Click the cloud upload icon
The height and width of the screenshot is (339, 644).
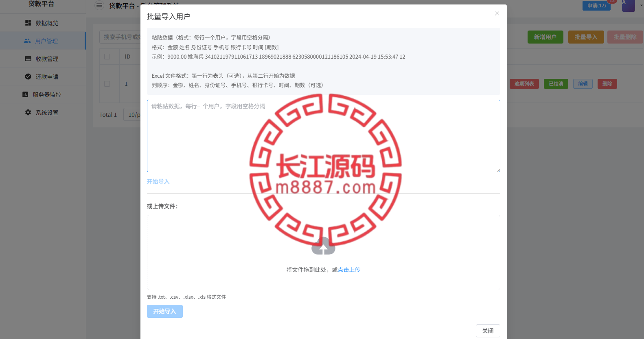[x=323, y=246]
